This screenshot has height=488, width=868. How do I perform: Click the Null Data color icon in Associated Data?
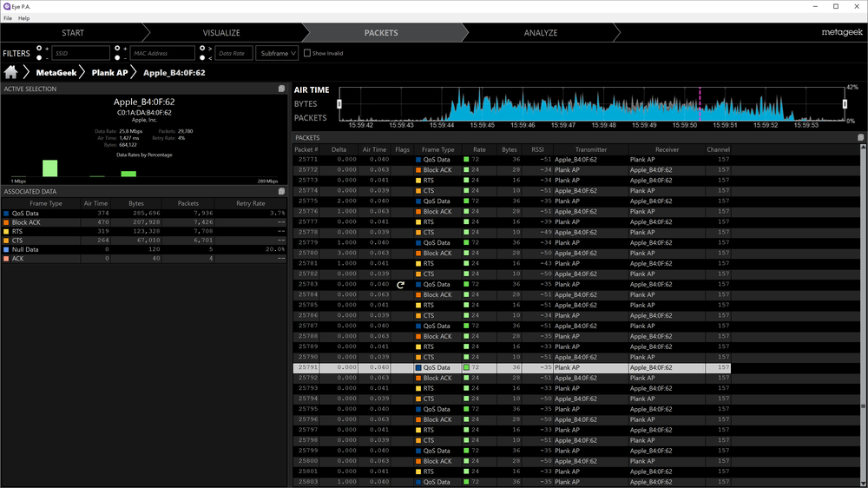click(x=6, y=249)
